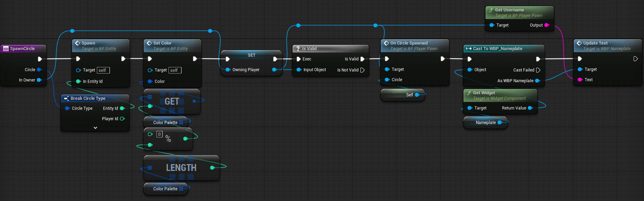644x201 pixels.
Task: Select the LENGTH array node
Action: [x=181, y=168]
